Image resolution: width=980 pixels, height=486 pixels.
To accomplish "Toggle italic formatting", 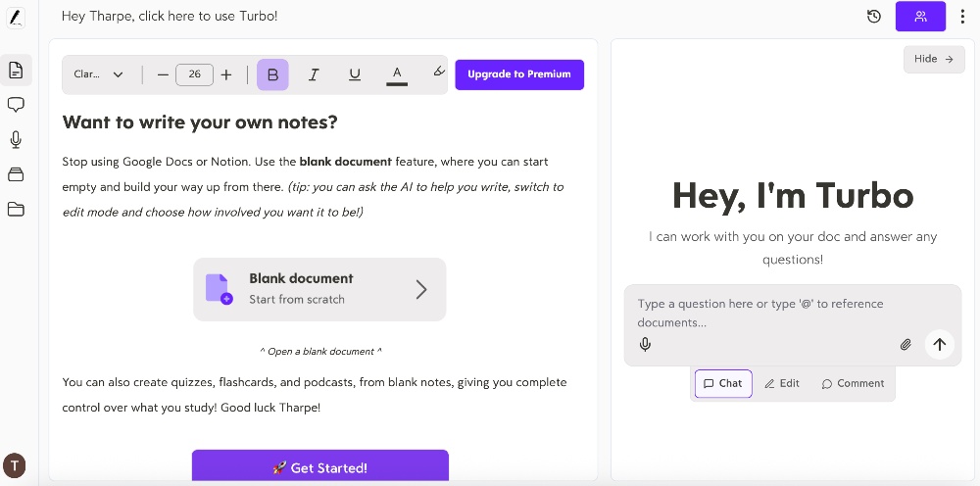I will 314,74.
